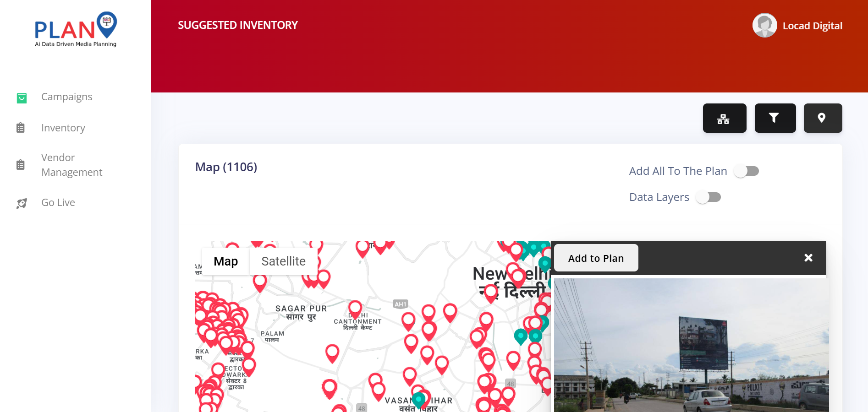This screenshot has width=868, height=412.
Task: Click the Suggested Inventory page title
Action: (238, 25)
